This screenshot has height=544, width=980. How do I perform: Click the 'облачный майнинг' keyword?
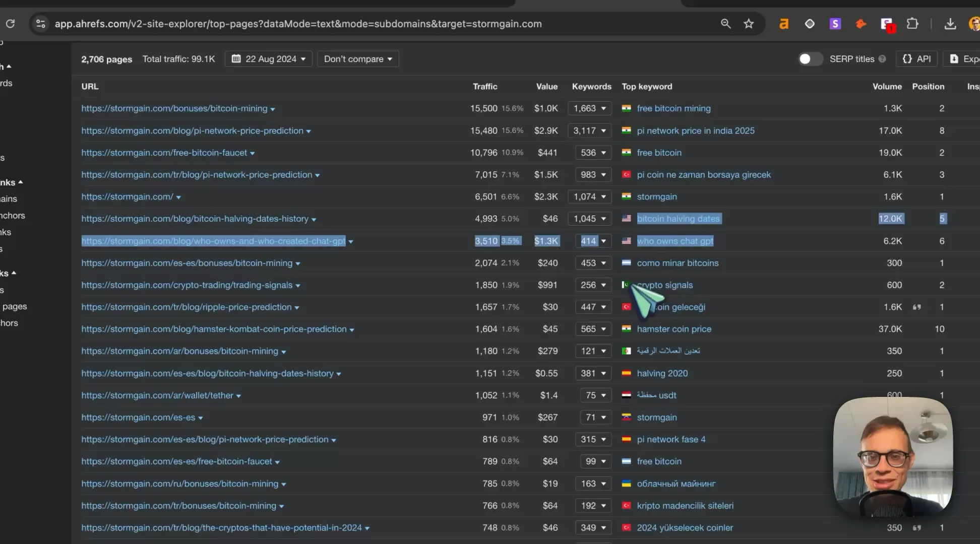676,484
